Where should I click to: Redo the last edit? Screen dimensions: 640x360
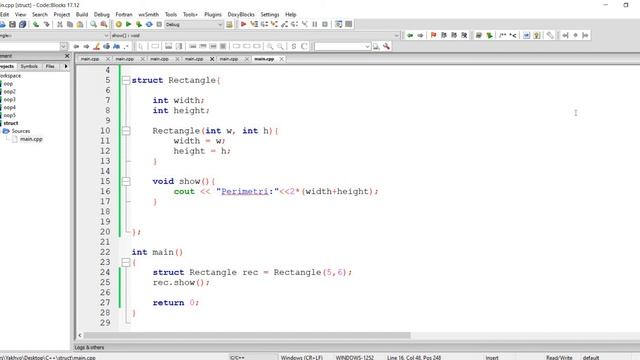(47, 24)
